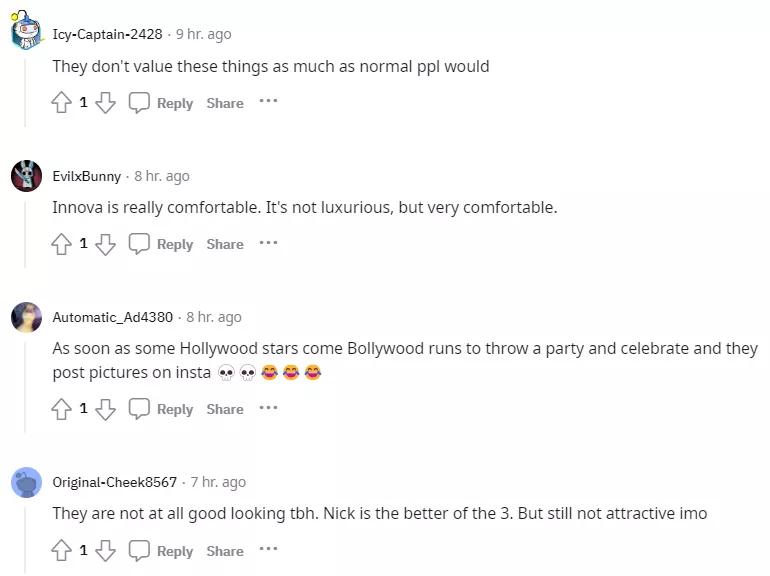This screenshot has height=576, width=770.
Task: Downvote EvilxBunny's Innova comment
Action: [105, 243]
